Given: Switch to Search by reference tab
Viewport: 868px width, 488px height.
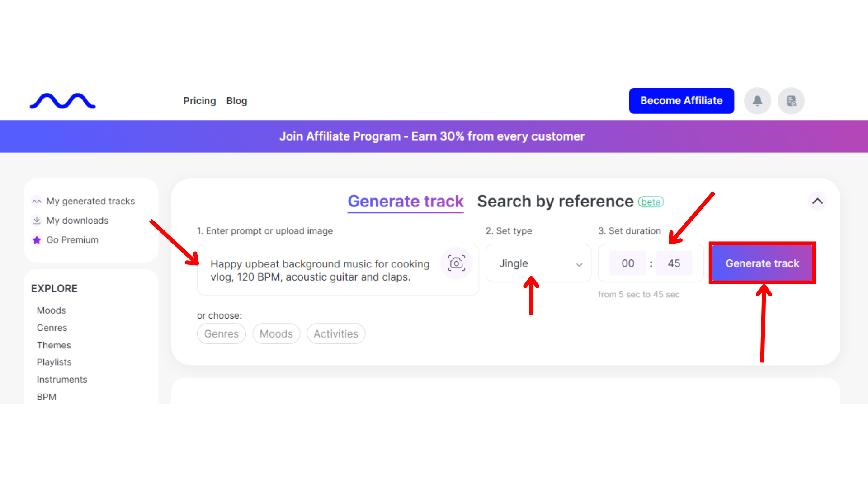Looking at the screenshot, I should pos(555,202).
